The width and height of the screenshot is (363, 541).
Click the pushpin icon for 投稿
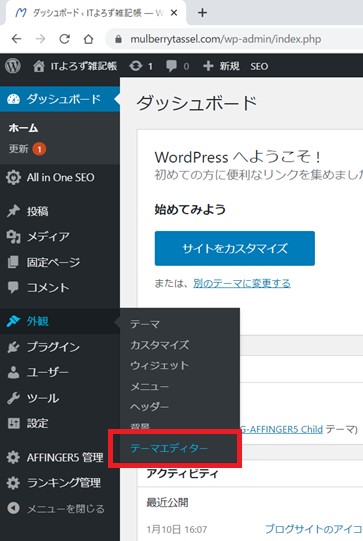pos(13,210)
